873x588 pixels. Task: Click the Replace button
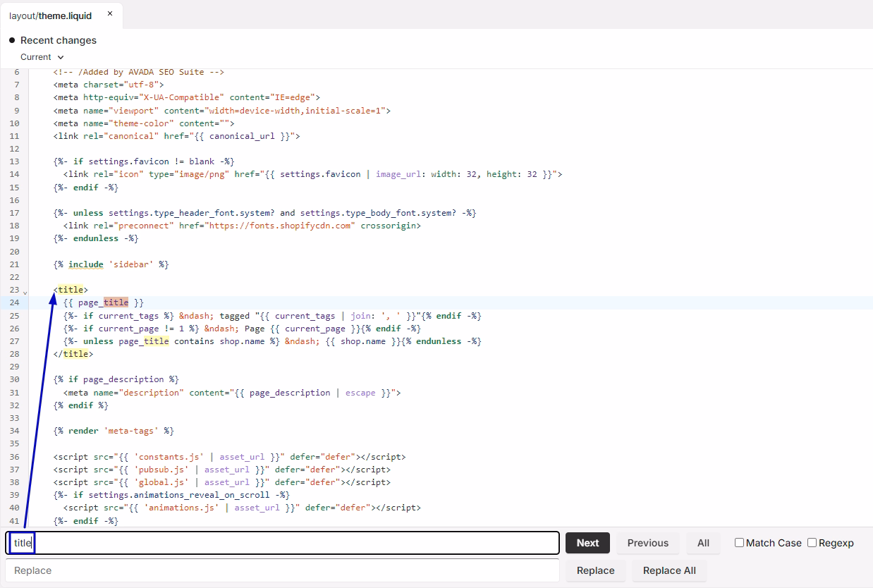596,570
